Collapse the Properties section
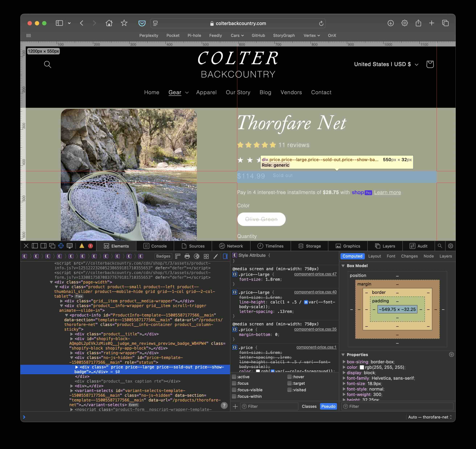Screen dimensions: 476x449 tap(343, 355)
